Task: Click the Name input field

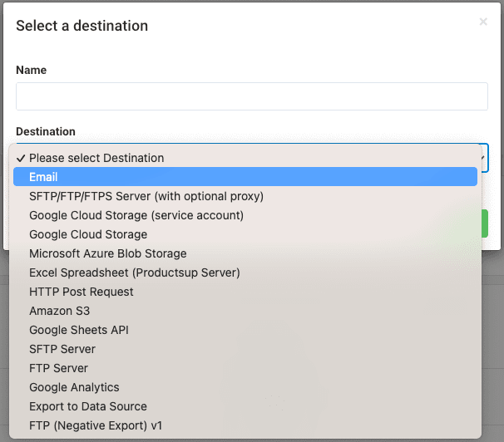Action: pos(251,96)
